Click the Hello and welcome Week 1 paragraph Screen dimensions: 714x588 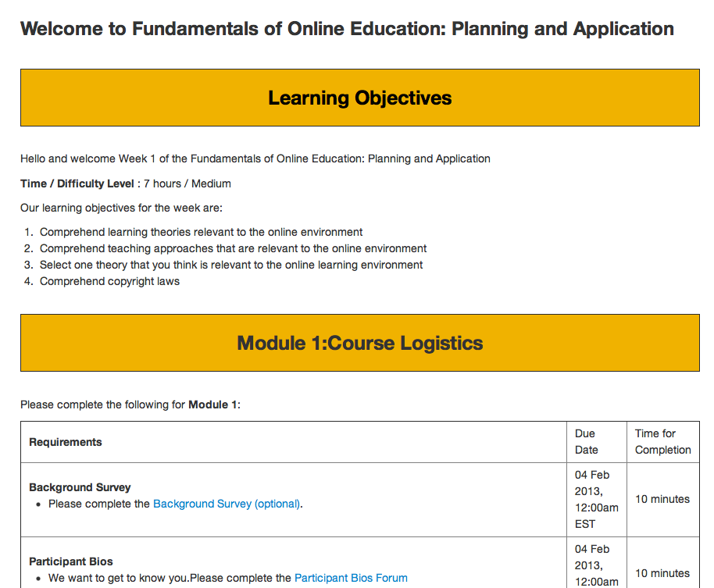[255, 159]
